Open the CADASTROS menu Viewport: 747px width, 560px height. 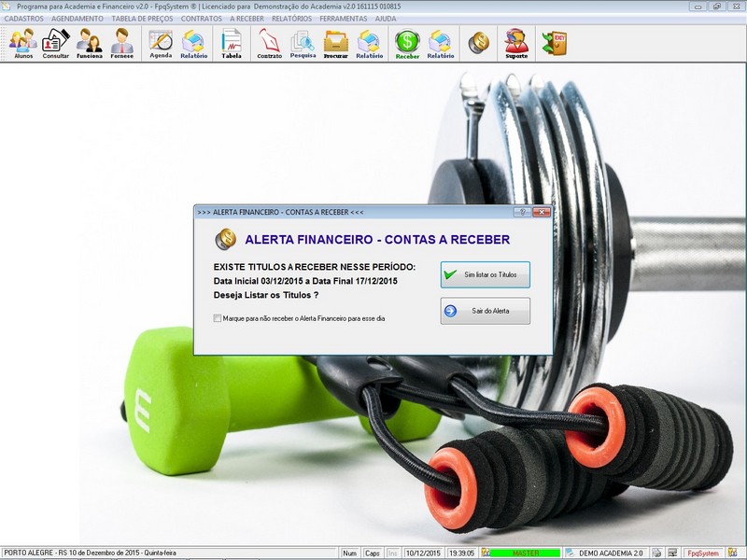pos(24,19)
